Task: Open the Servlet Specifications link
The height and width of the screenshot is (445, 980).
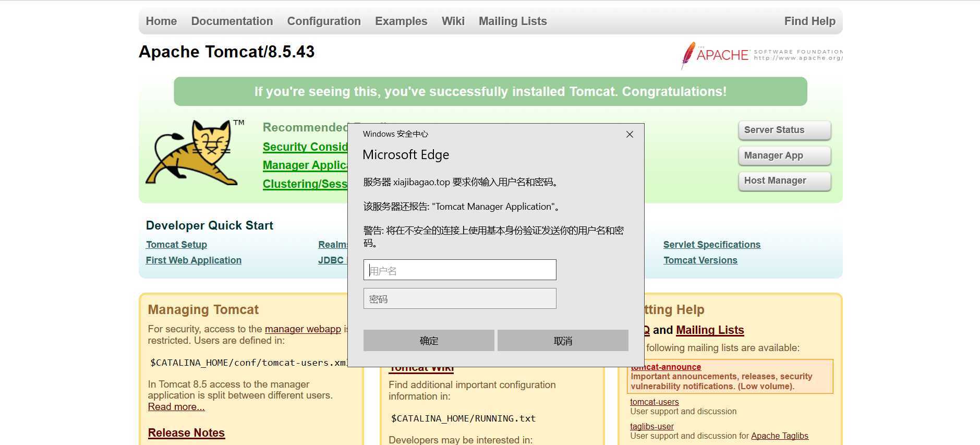Action: (x=712, y=245)
